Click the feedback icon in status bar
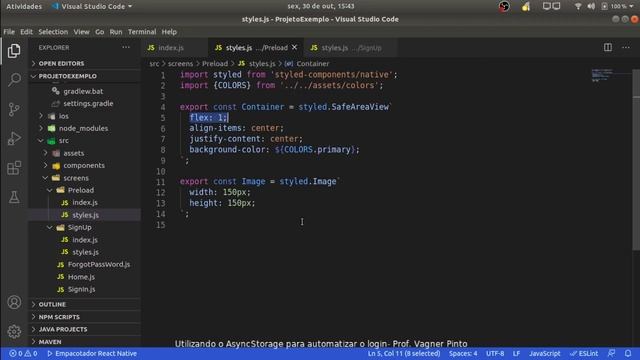 tap(611, 353)
